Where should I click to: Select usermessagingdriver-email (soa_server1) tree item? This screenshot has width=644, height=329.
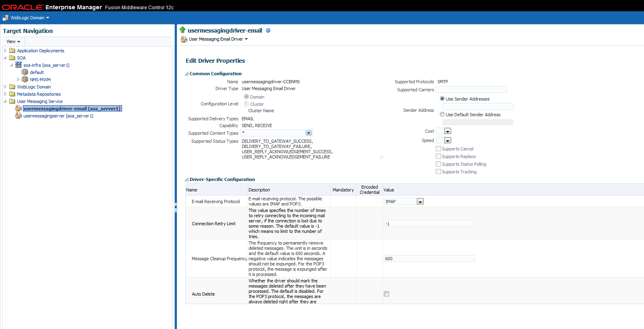[x=72, y=109]
